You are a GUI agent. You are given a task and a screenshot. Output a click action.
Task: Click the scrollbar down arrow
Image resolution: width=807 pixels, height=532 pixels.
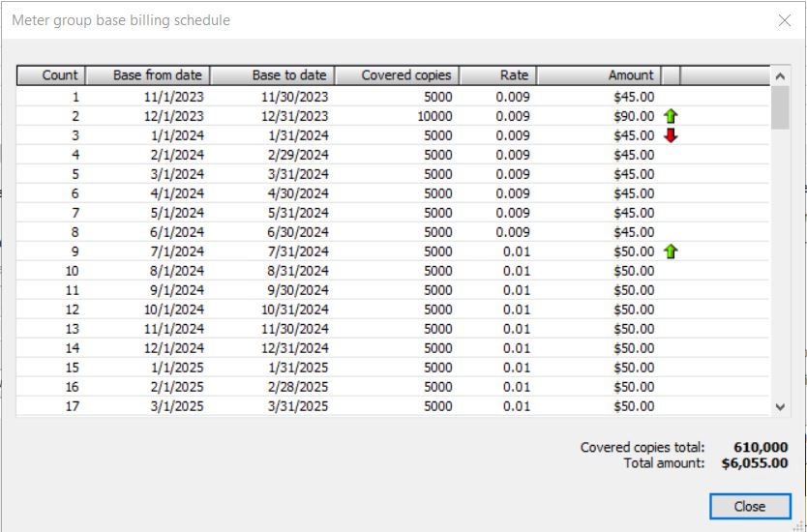(x=780, y=407)
